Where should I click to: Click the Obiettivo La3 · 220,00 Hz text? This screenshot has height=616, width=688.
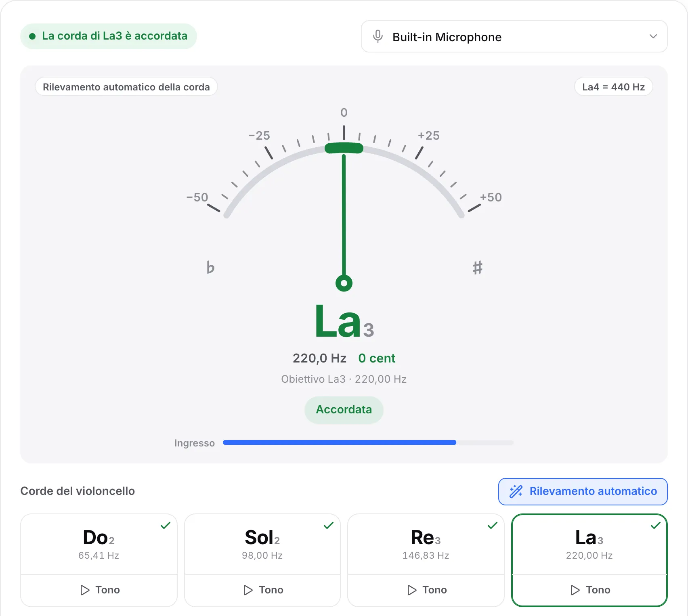(x=344, y=379)
